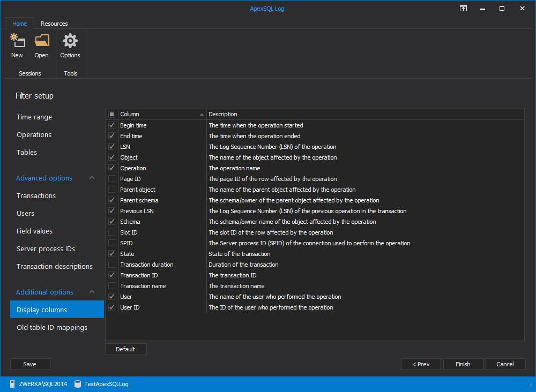Uncheck the Begin time column checkbox
Viewport: 536px width, 392px height.
click(x=112, y=125)
